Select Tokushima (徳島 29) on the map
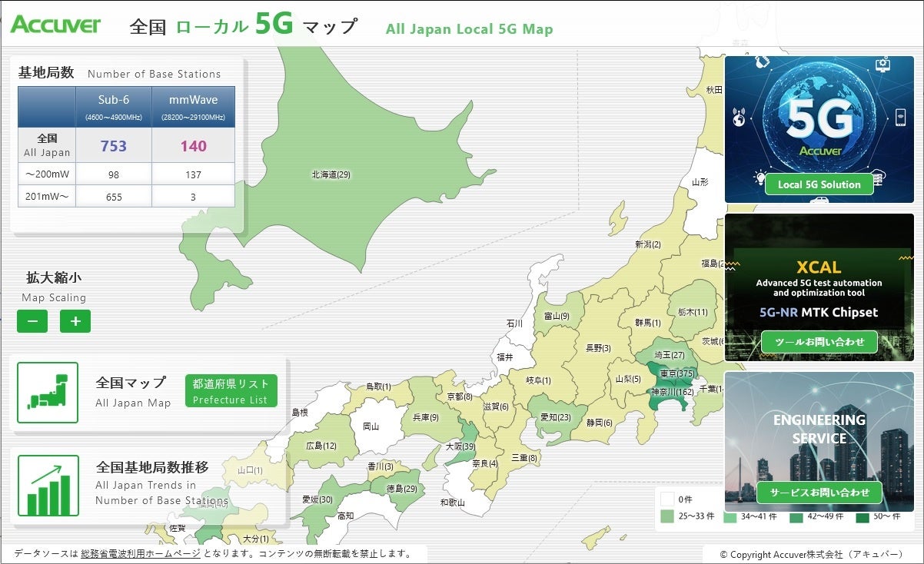The image size is (924, 564). coord(401,489)
